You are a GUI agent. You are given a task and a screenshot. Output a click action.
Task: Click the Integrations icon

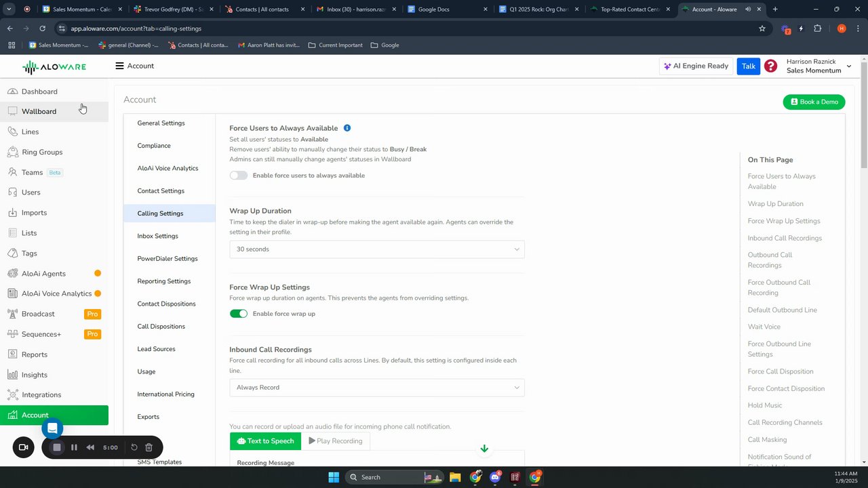click(12, 394)
